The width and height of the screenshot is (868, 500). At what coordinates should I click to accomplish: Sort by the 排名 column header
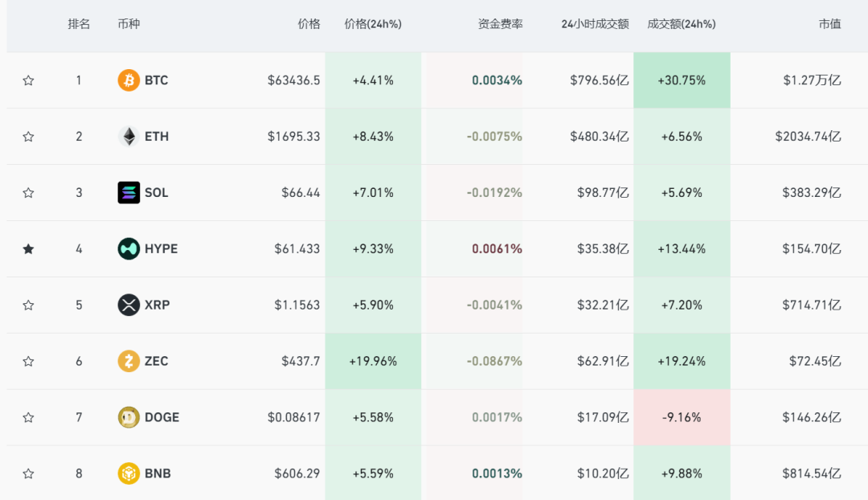79,24
